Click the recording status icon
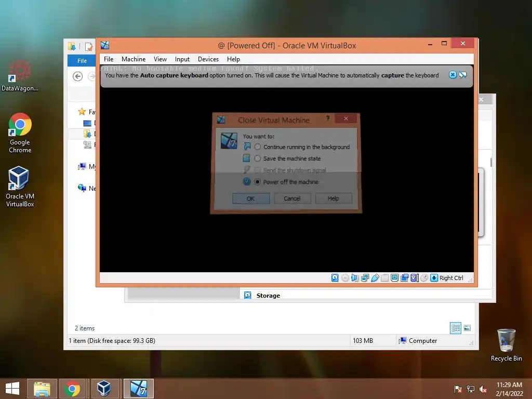The width and height of the screenshot is (532, 399). point(404,278)
